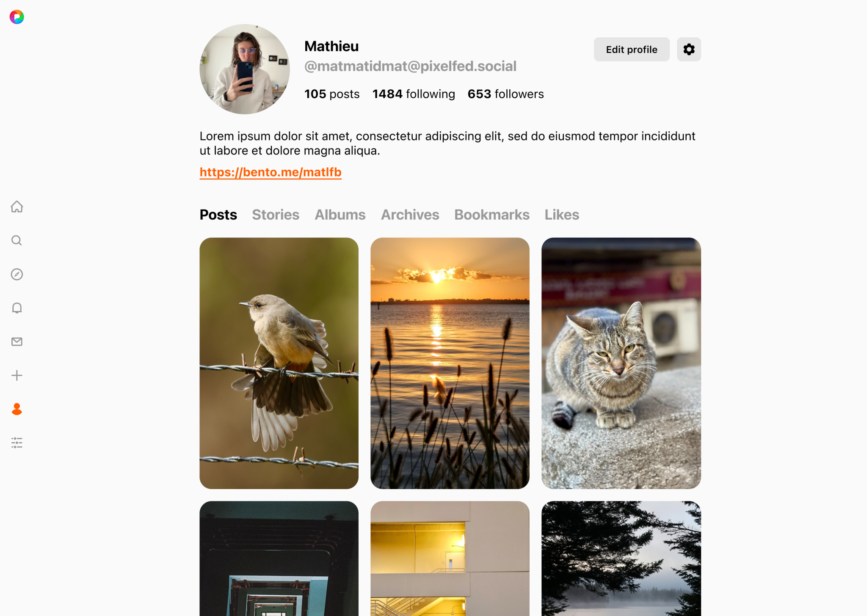Open the Home feed icon
The width and height of the screenshot is (867, 616).
point(17,206)
